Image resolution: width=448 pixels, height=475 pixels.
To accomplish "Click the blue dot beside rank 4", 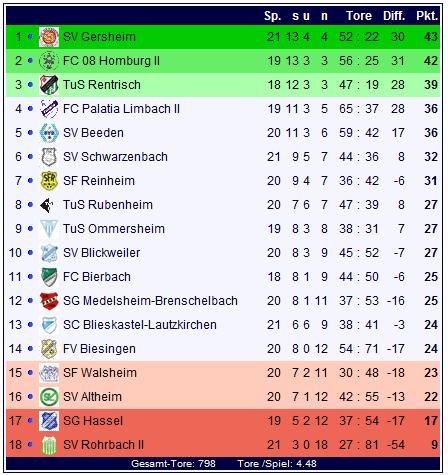I will pos(30,109).
